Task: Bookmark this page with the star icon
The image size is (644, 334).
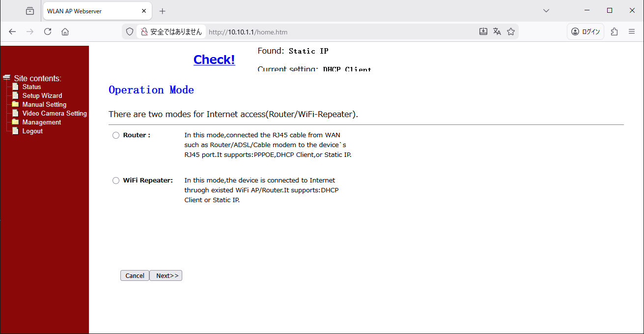Action: click(511, 31)
